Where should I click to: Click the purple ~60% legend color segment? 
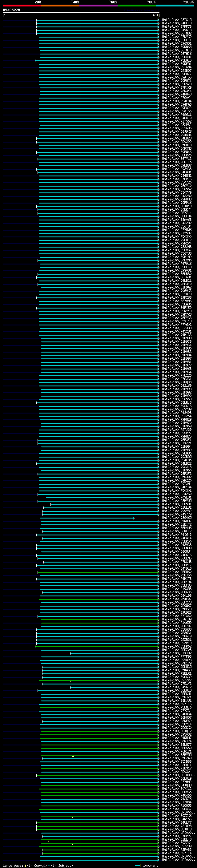98,6
